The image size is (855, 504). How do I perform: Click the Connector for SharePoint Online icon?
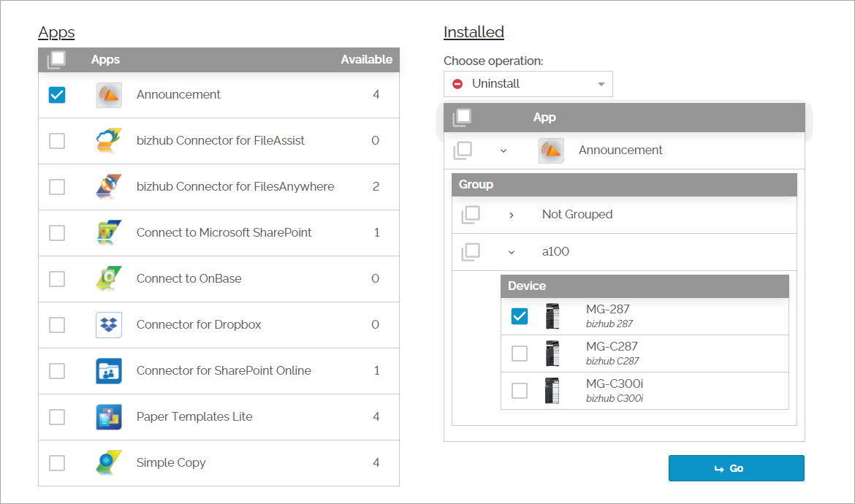109,370
